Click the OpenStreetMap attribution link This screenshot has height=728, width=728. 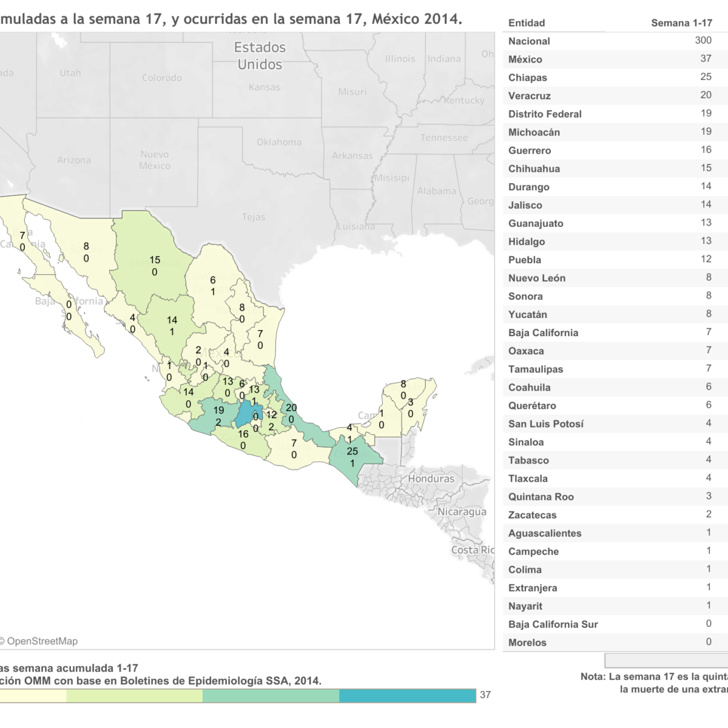[42, 641]
